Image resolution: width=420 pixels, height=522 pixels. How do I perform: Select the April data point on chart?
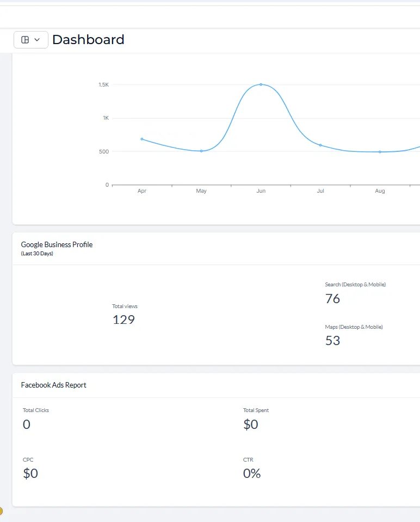[x=142, y=139]
